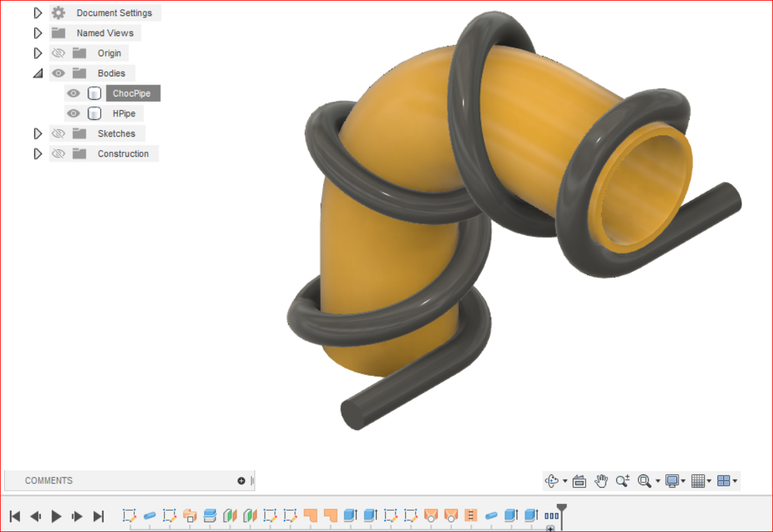Click the Named Views label
Viewport: 773px width, 532px height.
click(x=105, y=33)
